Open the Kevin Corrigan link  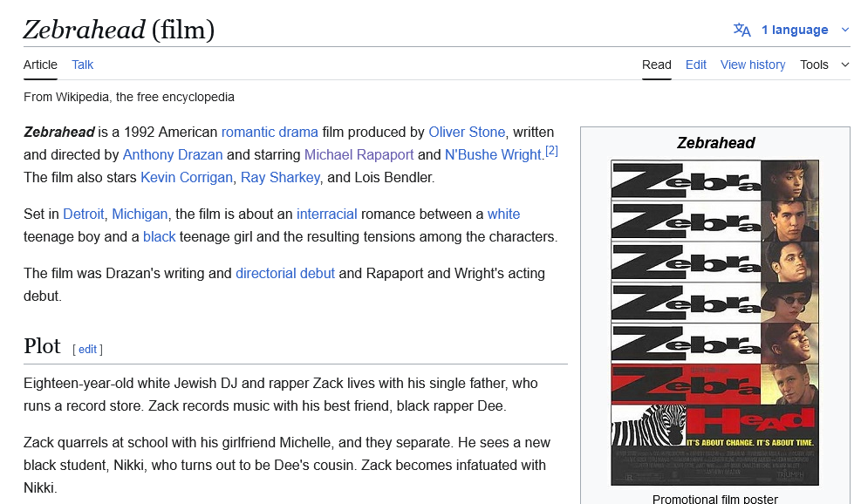tap(187, 177)
